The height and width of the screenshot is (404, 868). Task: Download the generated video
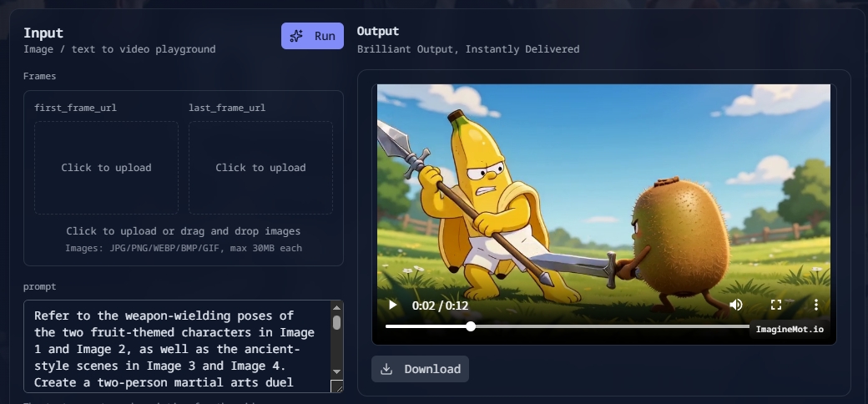pos(420,369)
